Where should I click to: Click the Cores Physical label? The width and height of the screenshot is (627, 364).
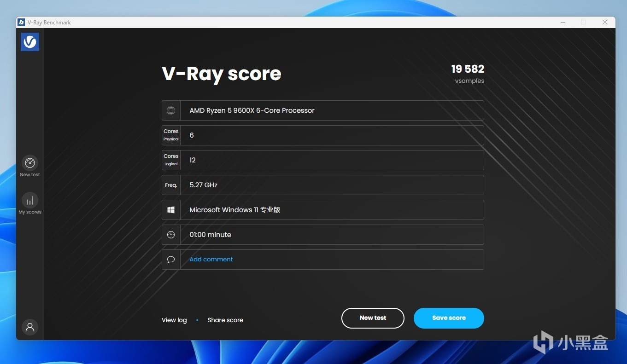tap(171, 135)
